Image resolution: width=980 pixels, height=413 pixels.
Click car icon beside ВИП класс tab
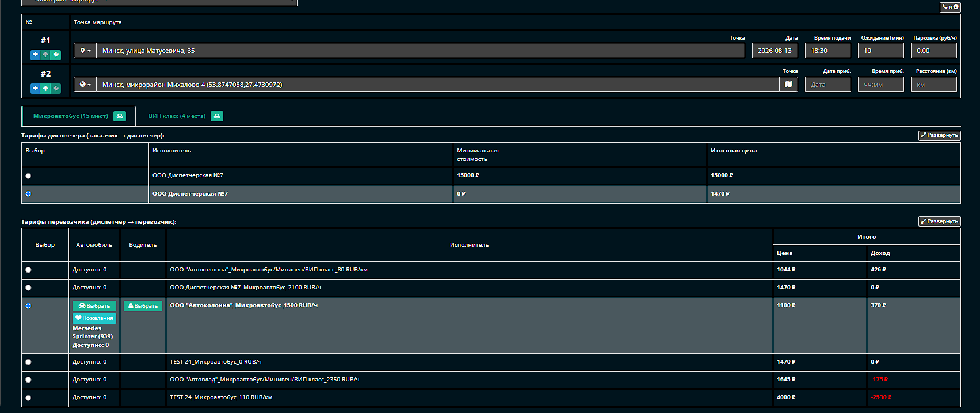click(x=217, y=116)
